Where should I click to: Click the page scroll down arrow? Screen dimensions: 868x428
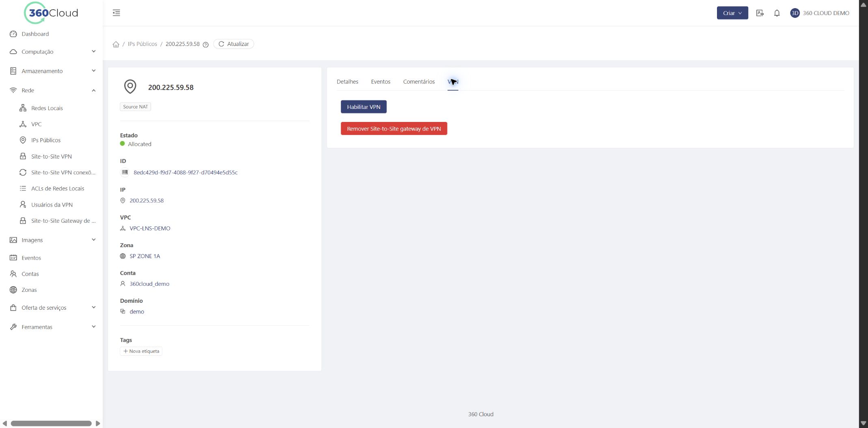tap(863, 424)
